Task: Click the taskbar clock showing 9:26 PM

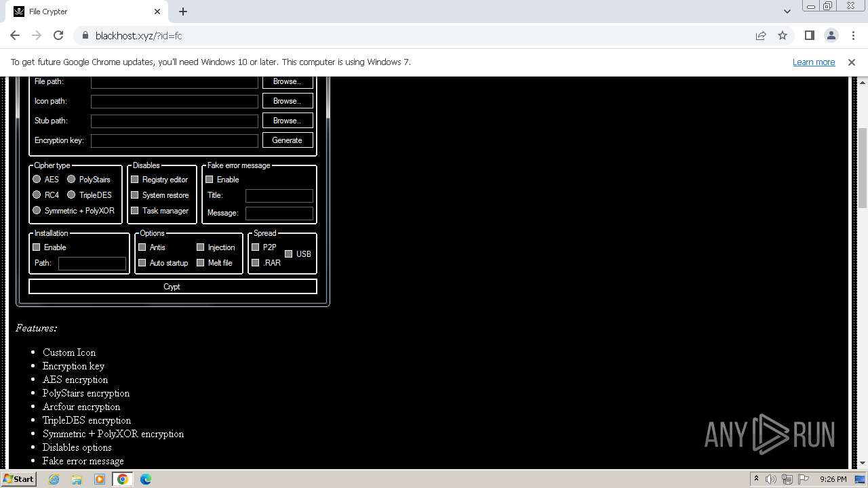Action: click(833, 479)
